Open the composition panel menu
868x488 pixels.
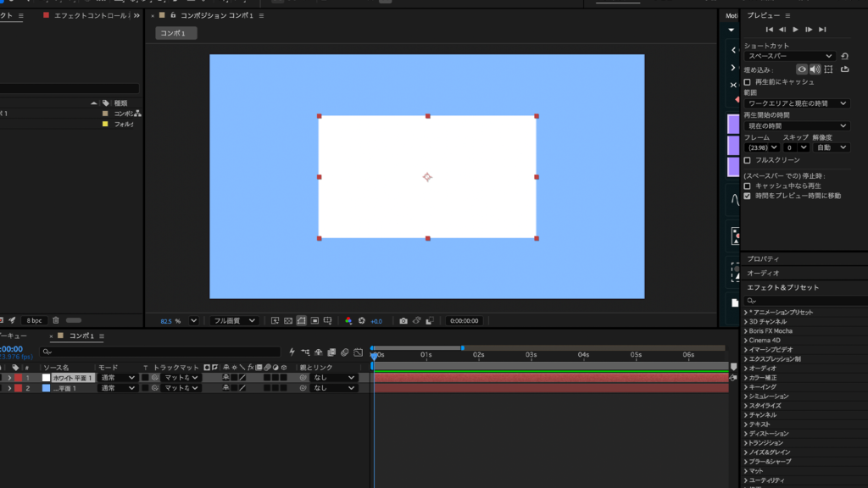point(261,15)
